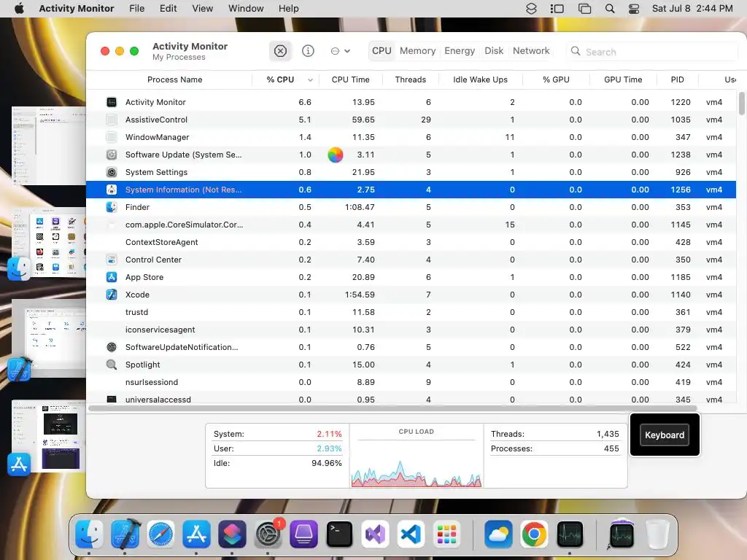This screenshot has width=747, height=560.
Task: Open Xcode from the Dock
Action: 125,534
